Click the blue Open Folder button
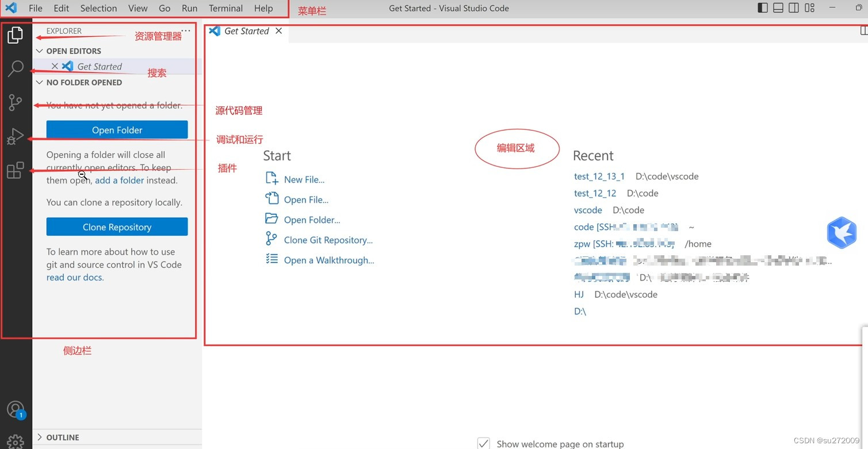 pos(117,130)
